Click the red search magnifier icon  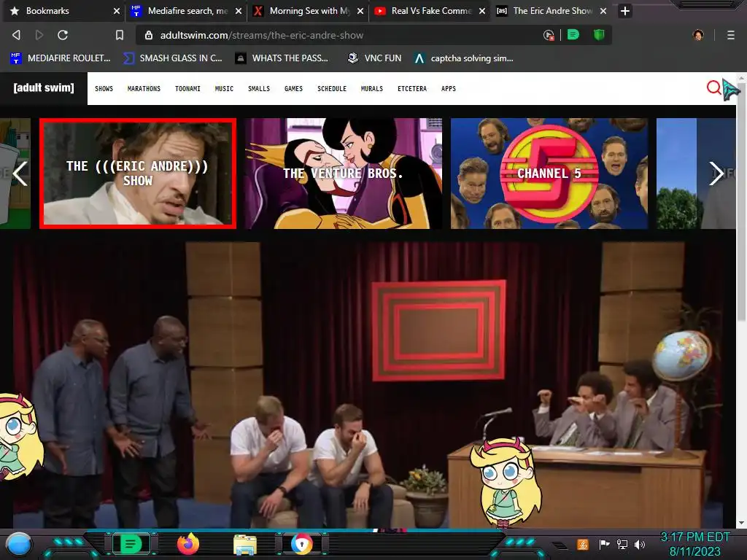(713, 87)
